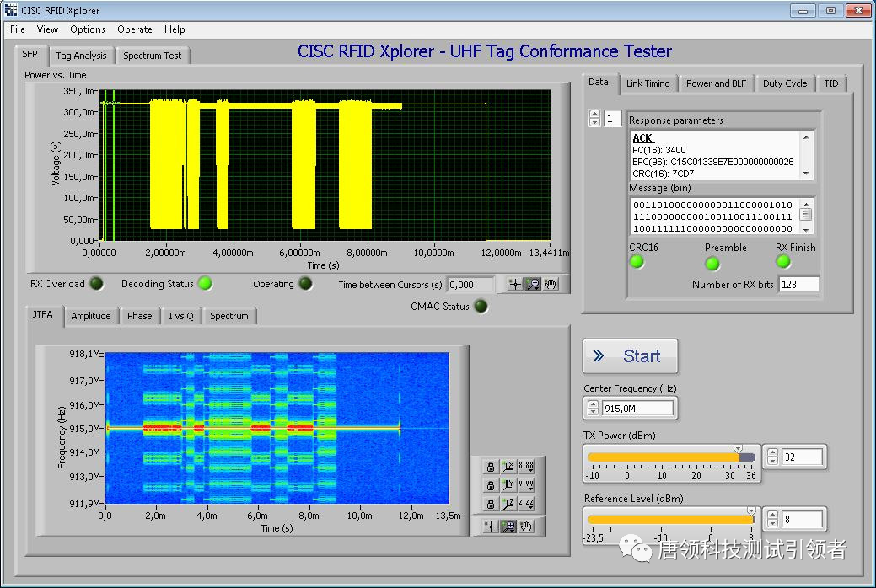
Task: Select zoom tool in JTFA graph palette
Action: click(x=508, y=527)
